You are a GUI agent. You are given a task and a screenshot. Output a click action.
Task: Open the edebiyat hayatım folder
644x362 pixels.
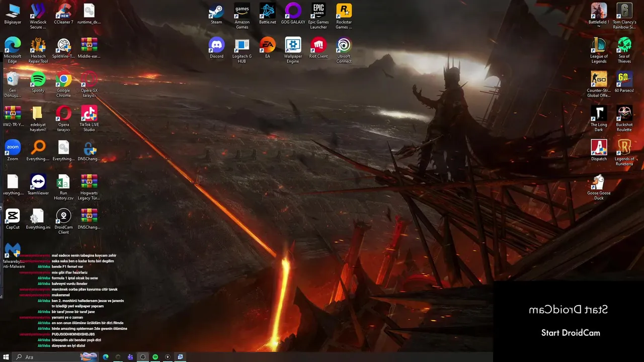tap(38, 119)
